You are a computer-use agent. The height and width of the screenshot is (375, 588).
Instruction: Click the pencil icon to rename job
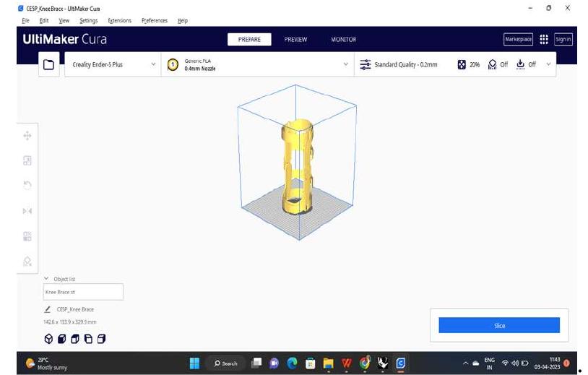click(47, 309)
